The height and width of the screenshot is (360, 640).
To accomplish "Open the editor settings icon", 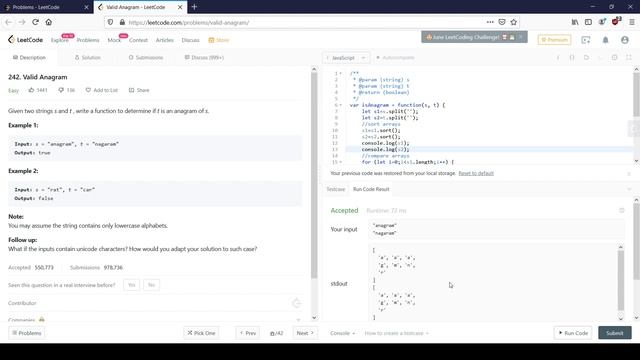I will pos(614,58).
